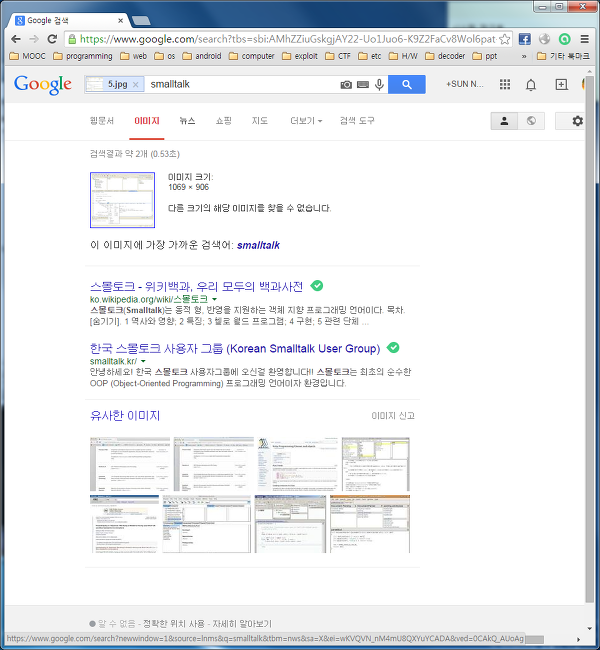The width and height of the screenshot is (600, 650).
Task: Open the Chrome hamburger menu
Action: [585, 39]
